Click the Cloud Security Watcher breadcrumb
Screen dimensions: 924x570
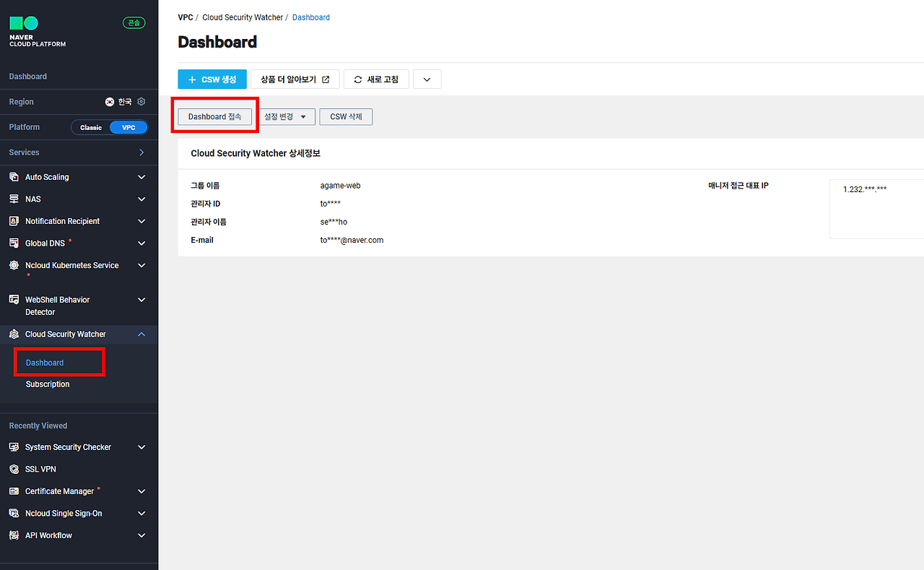point(243,17)
